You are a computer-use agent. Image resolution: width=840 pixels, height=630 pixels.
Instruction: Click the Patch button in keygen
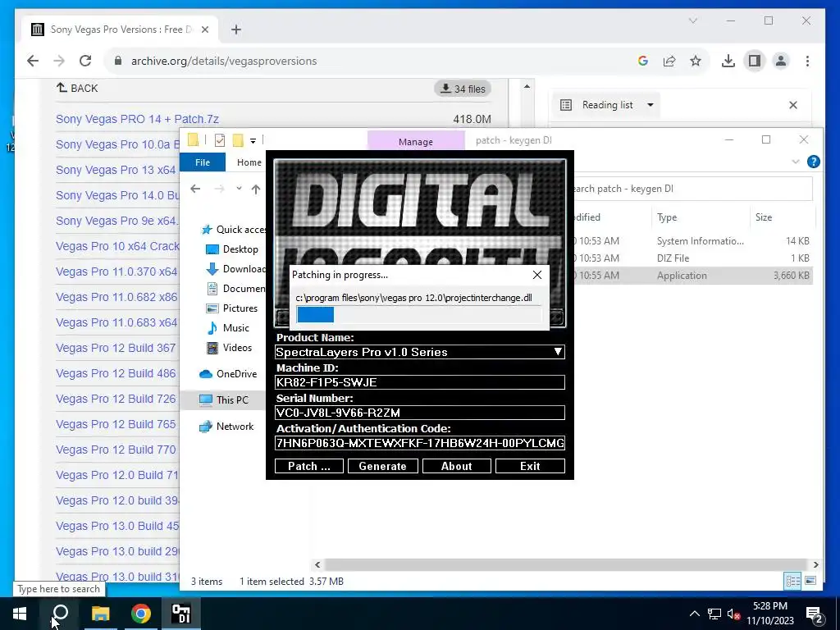[x=309, y=466]
